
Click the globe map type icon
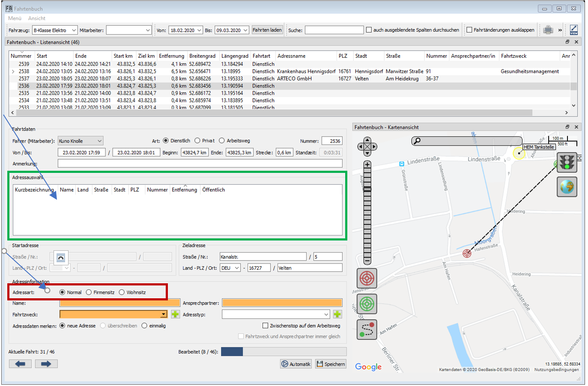[567, 187]
